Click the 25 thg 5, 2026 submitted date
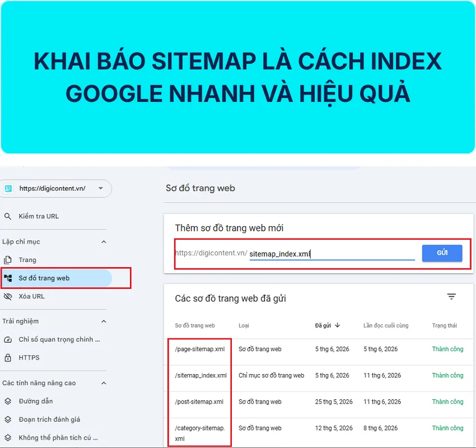The height and width of the screenshot is (448, 476). click(334, 402)
